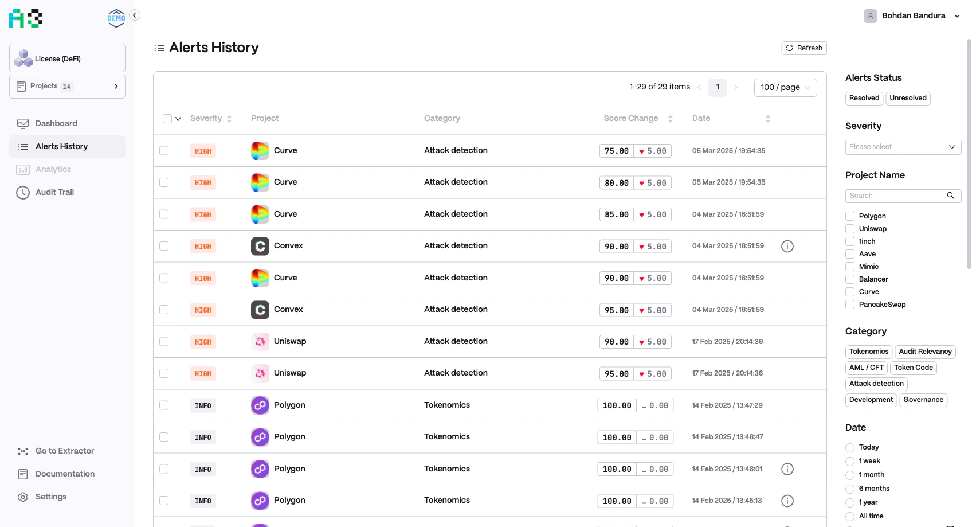Open info icon for Polygon 13:46:01 row
Viewport: 980px width, 527px height.
coord(787,469)
